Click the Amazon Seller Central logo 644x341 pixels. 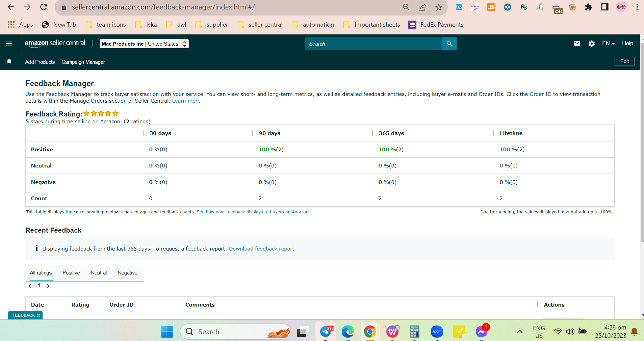pyautogui.click(x=55, y=44)
